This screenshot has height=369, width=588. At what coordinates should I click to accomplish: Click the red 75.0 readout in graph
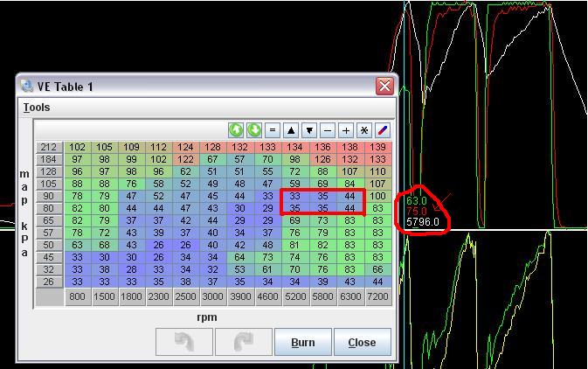coord(417,212)
